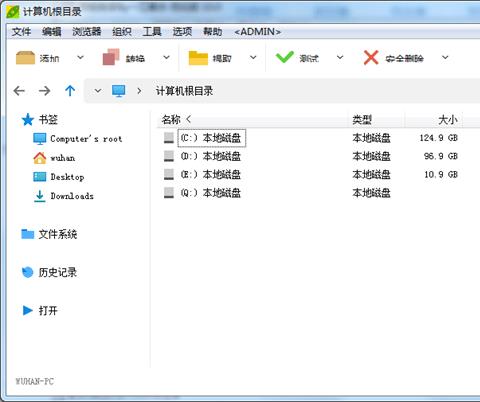Expand the Add button dropdown arrow
Viewport: 480px width, 402px height.
tap(80, 58)
